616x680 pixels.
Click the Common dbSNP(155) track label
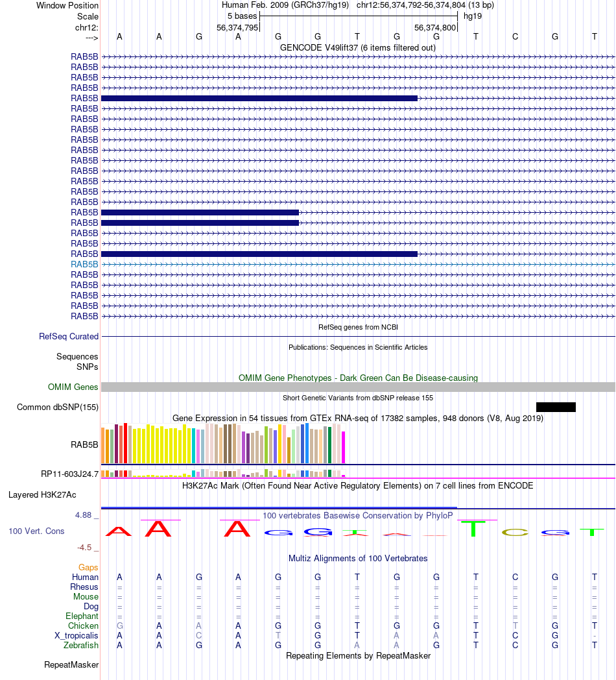(x=58, y=407)
